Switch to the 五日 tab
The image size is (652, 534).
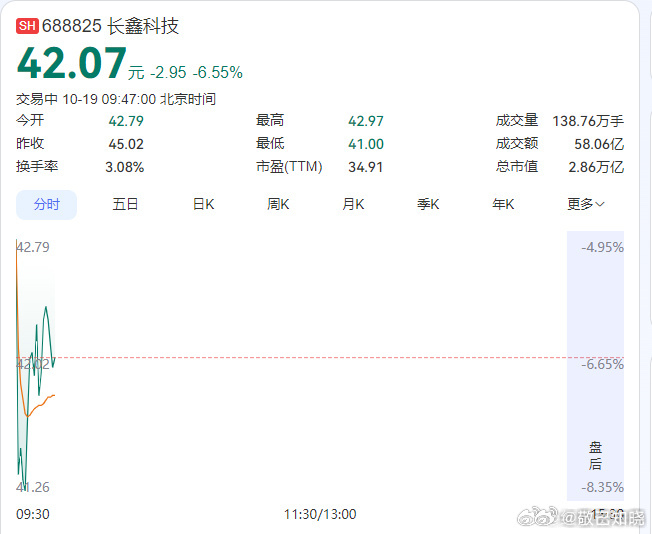coord(125,205)
